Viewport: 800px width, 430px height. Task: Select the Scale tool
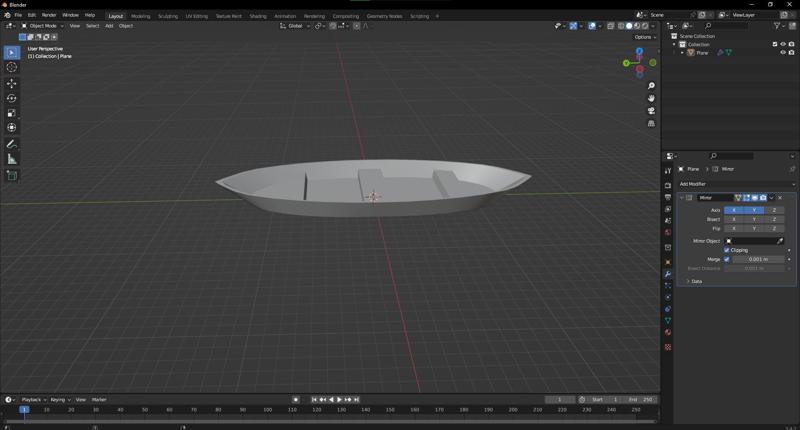tap(12, 113)
